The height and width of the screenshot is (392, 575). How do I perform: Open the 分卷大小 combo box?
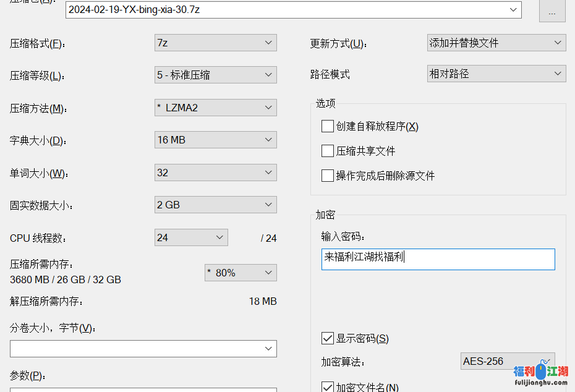pyautogui.click(x=143, y=349)
